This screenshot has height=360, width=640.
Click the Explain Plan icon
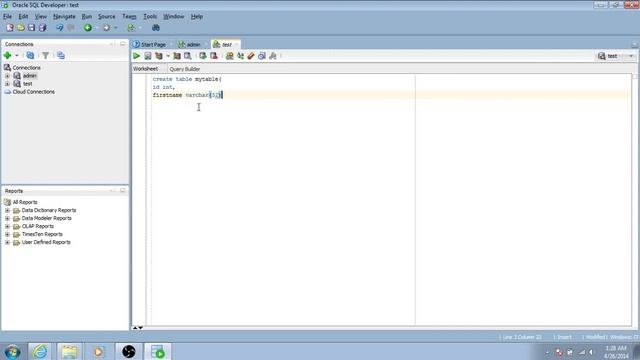(x=159, y=56)
